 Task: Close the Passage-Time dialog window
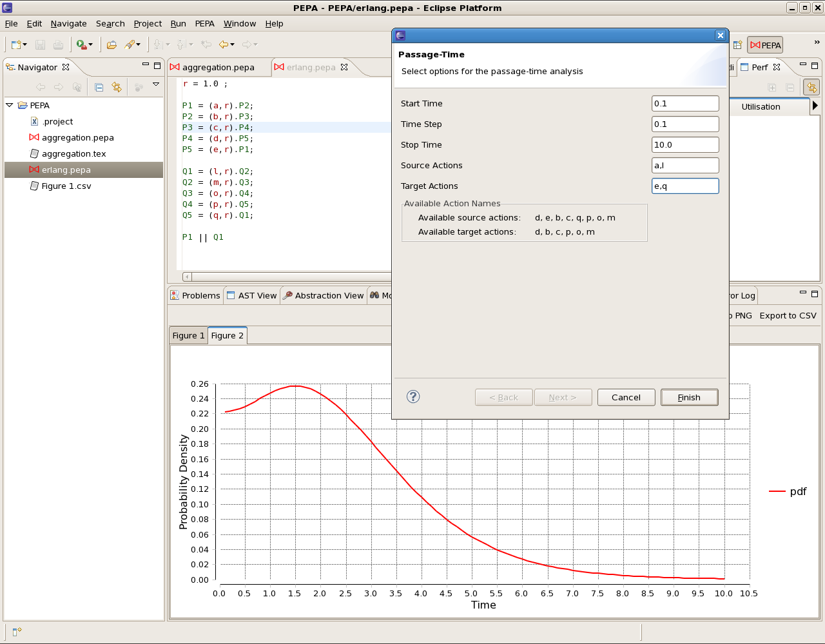(x=721, y=35)
